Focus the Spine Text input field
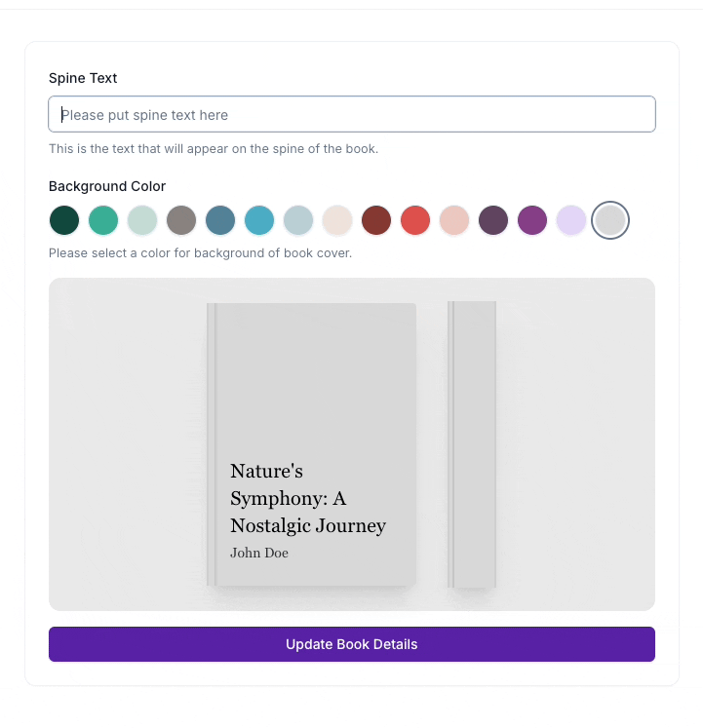This screenshot has width=703, height=728. pyautogui.click(x=351, y=114)
